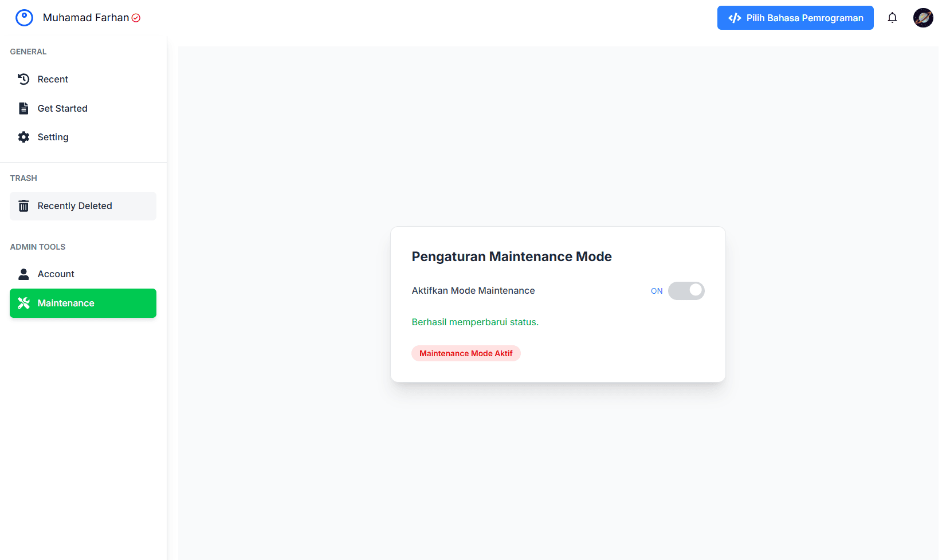Screen dimensions: 946x560
Task: Click the Maintenance Mode Aktif red badge
Action: pos(466,353)
